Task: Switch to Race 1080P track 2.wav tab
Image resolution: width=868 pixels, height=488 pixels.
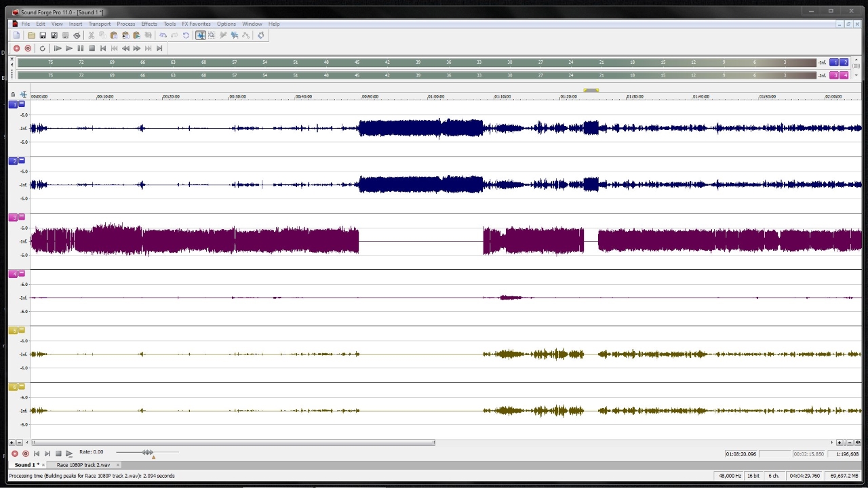Action: point(83,465)
